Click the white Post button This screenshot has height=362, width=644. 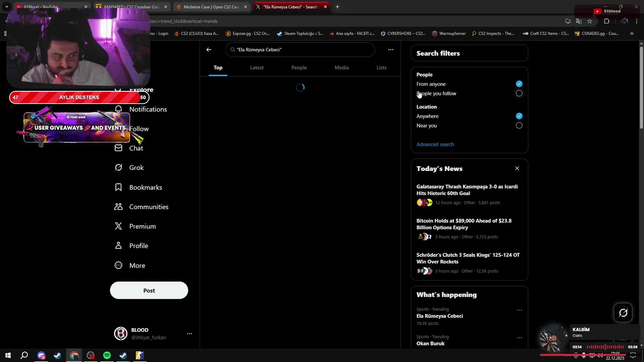coord(149,291)
